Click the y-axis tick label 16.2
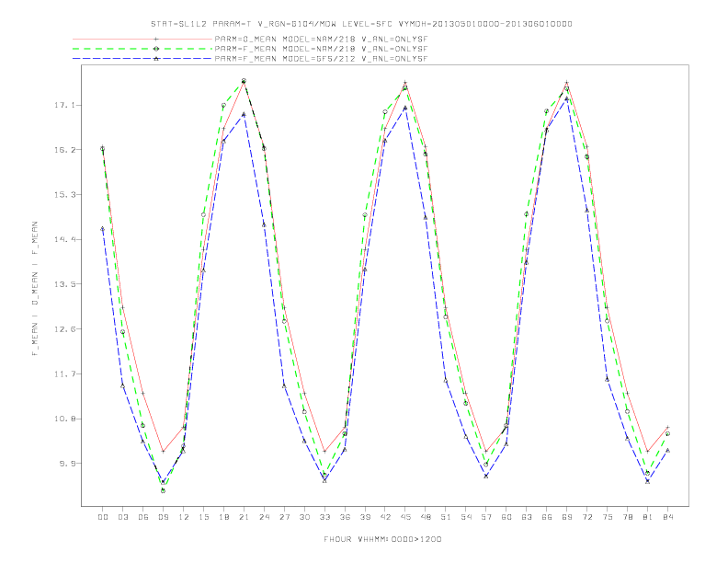 pos(63,150)
